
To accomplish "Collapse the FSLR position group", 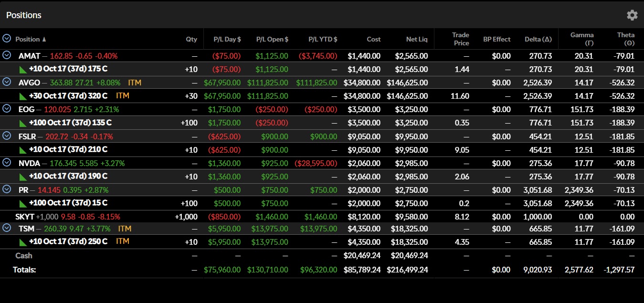I will (7, 136).
